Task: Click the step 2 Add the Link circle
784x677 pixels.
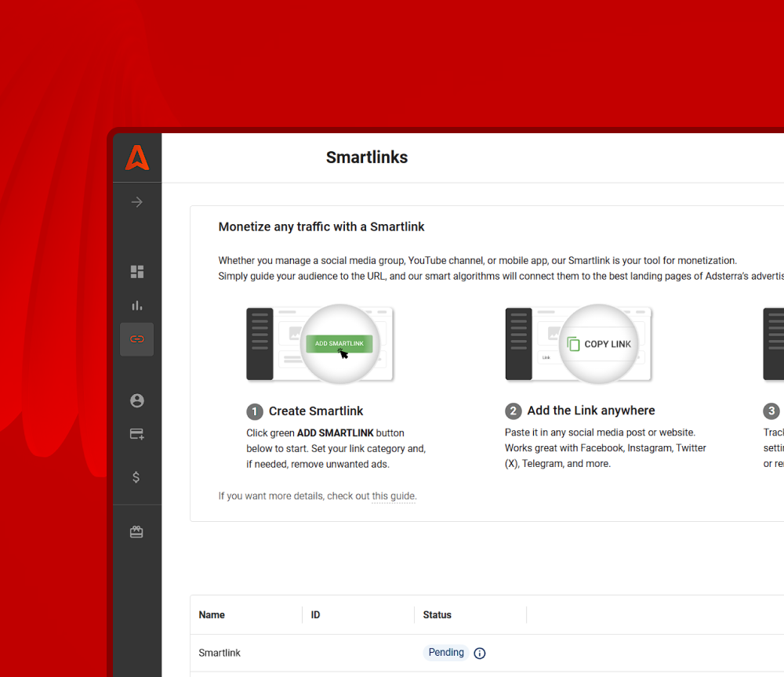Action: tap(513, 411)
